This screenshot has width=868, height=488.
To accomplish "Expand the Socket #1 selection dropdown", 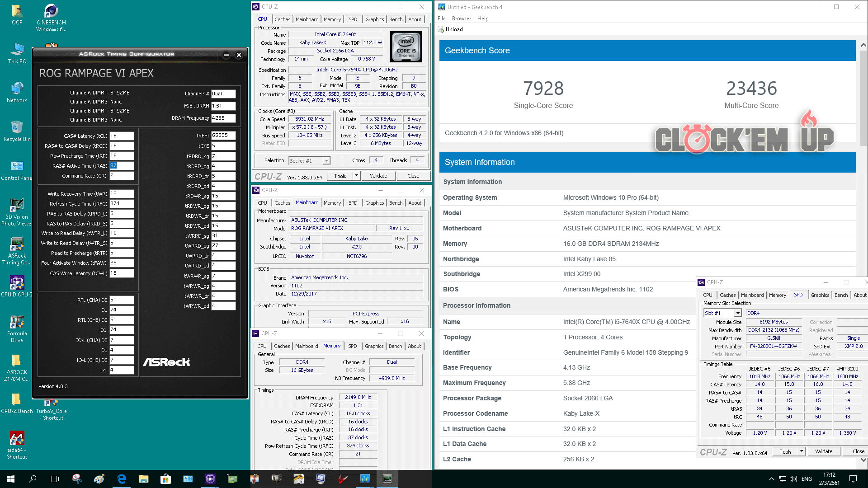I will 326,161.
